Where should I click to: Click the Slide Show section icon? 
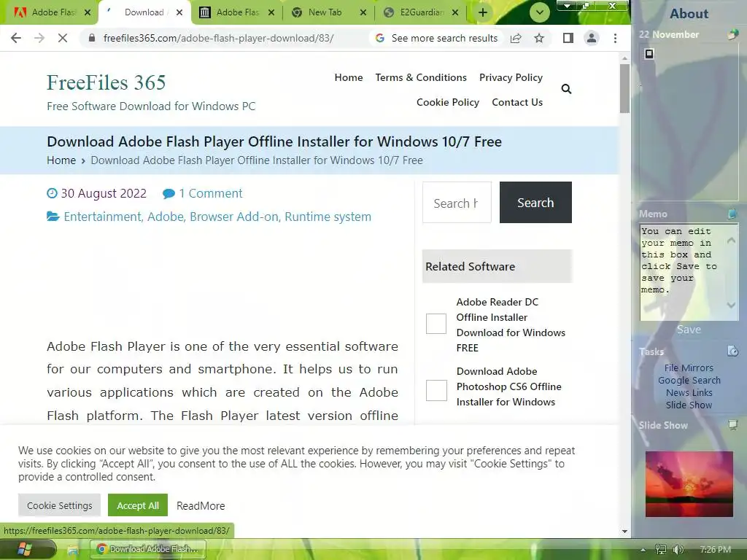732,425
